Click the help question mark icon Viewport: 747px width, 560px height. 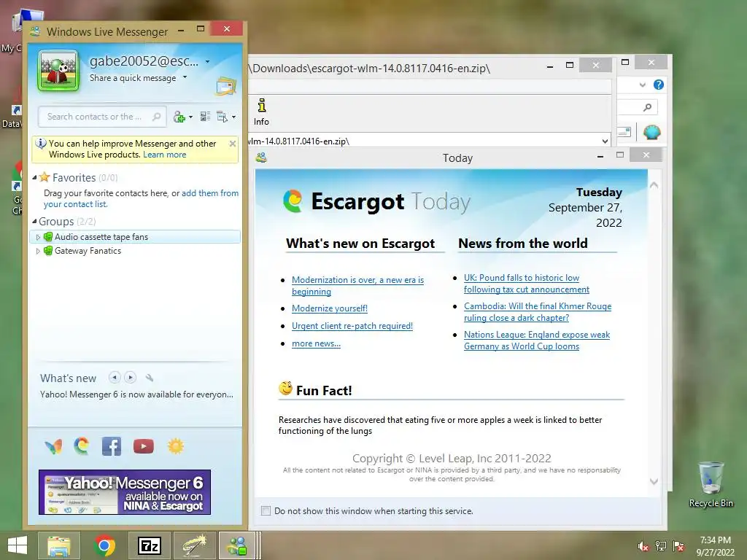point(659,85)
